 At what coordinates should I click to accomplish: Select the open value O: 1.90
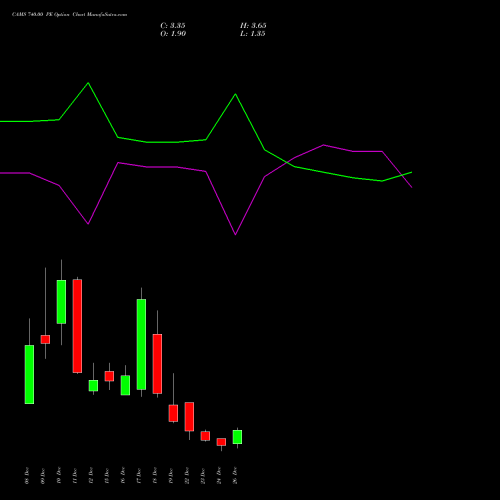[x=173, y=34]
